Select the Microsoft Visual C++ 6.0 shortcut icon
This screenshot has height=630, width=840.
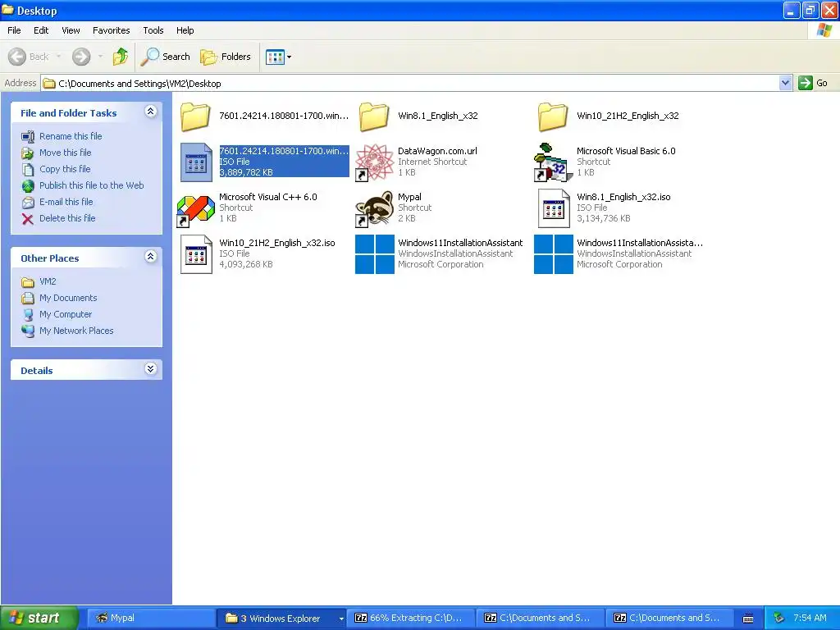point(195,208)
